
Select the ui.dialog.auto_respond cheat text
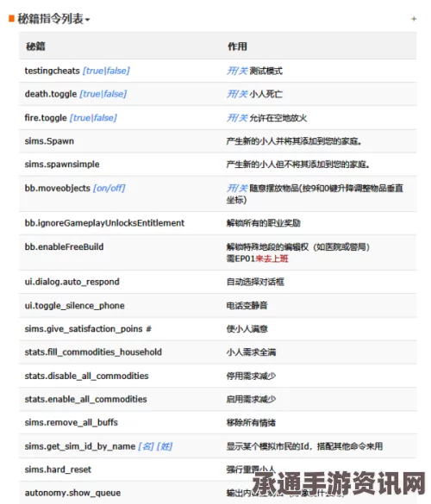coord(72,282)
